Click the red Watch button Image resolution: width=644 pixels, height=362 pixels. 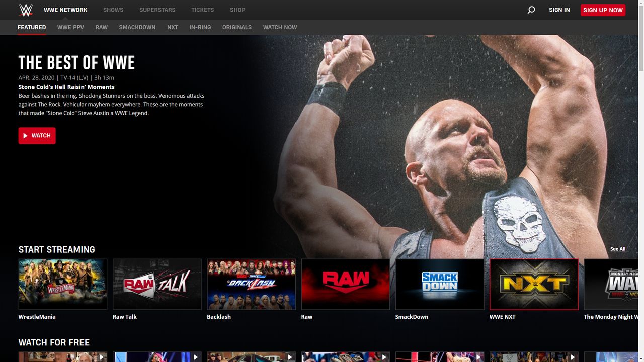pyautogui.click(x=37, y=136)
